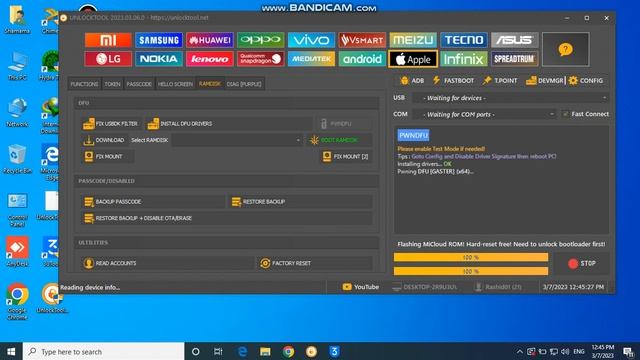The width and height of the screenshot is (640, 360).
Task: Click the upper 100% progress bar
Action: [471, 257]
